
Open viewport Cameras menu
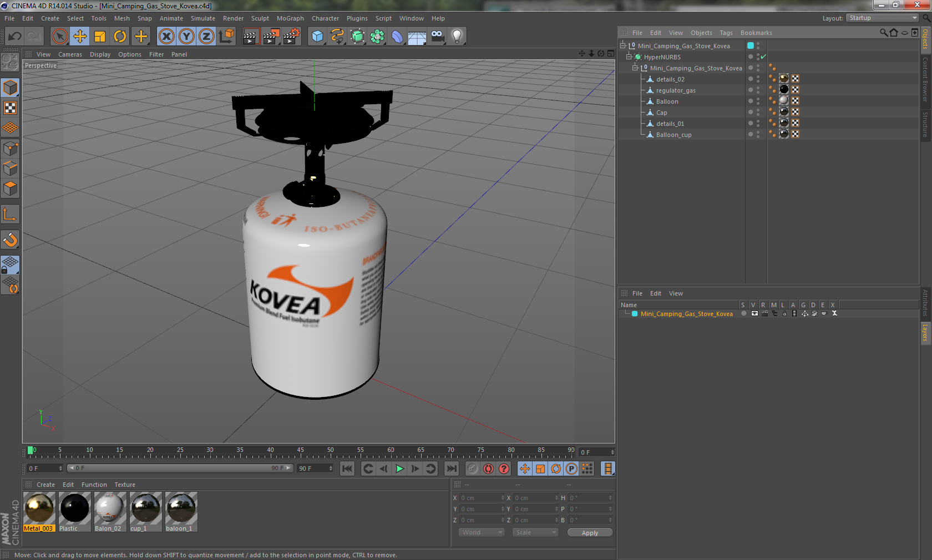pyautogui.click(x=70, y=54)
